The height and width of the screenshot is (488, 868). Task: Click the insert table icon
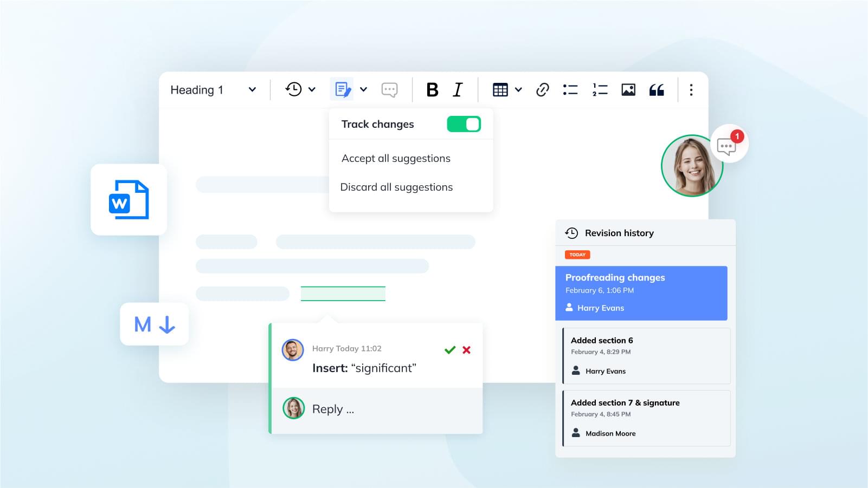[x=500, y=90]
